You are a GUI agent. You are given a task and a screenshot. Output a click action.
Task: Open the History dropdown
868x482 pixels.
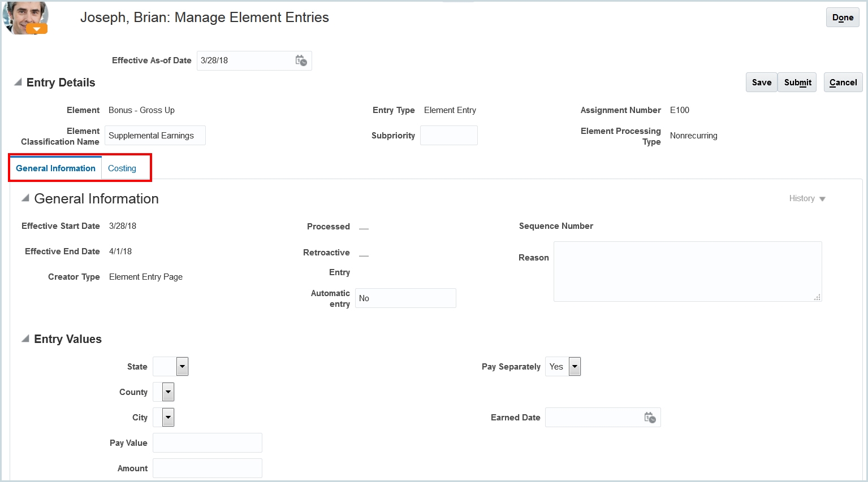pos(806,198)
